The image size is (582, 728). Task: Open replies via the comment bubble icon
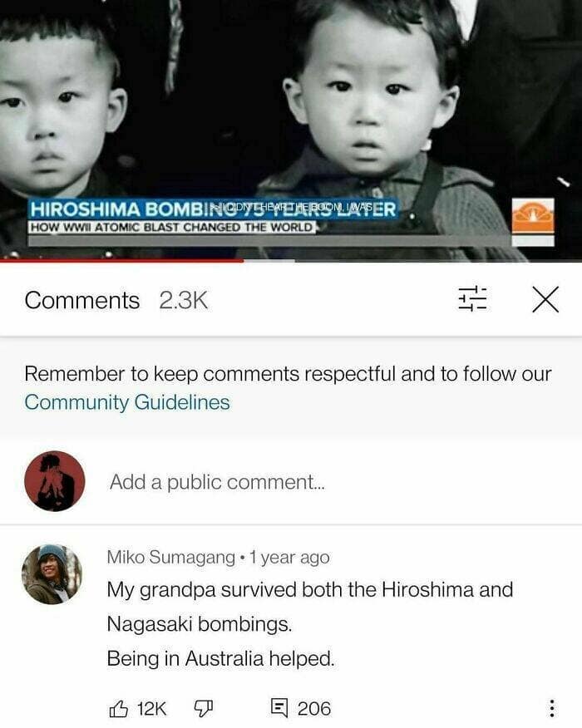[279, 707]
